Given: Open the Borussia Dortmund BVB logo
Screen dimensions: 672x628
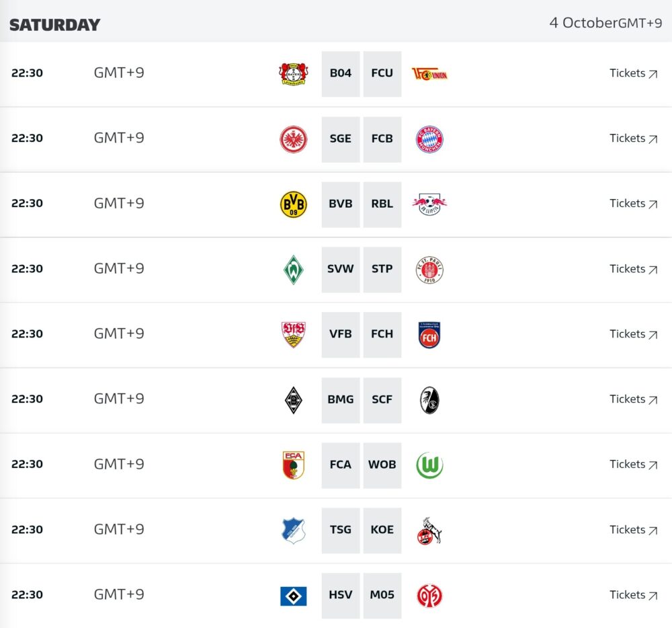Looking at the screenshot, I should coord(294,204).
